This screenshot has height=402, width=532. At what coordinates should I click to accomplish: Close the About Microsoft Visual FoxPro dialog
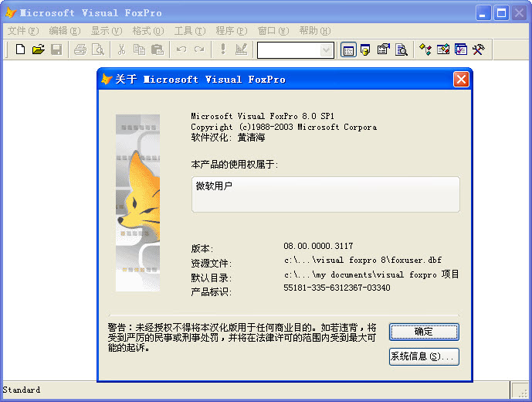(x=461, y=79)
